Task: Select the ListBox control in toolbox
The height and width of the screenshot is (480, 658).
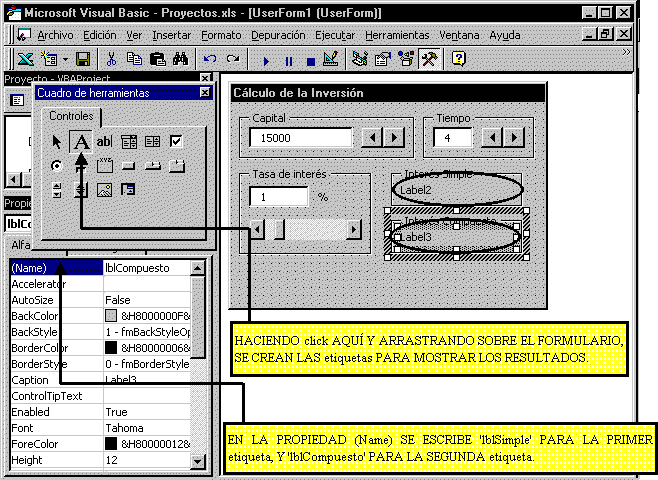Action: point(152,142)
